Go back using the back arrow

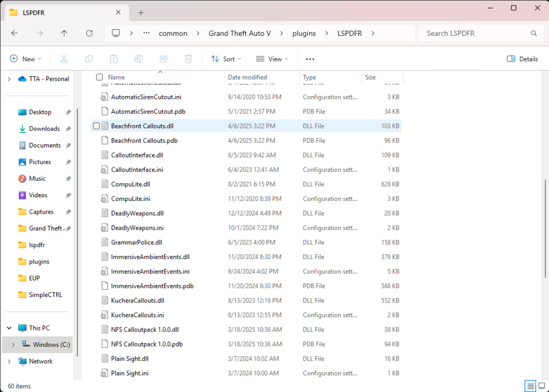[x=14, y=33]
